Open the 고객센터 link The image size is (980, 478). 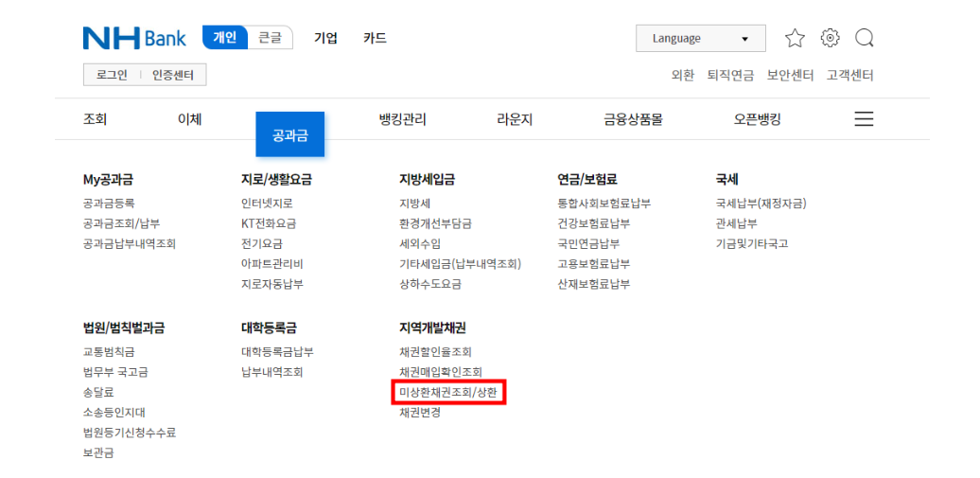click(850, 76)
